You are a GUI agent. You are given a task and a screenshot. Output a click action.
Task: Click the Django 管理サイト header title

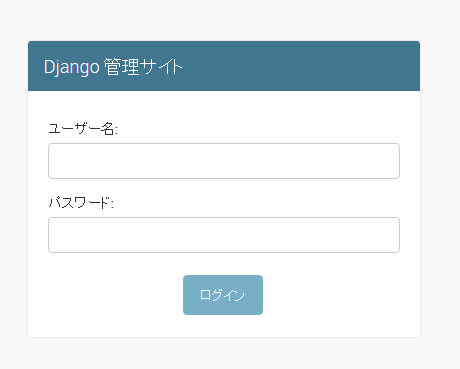(x=113, y=67)
